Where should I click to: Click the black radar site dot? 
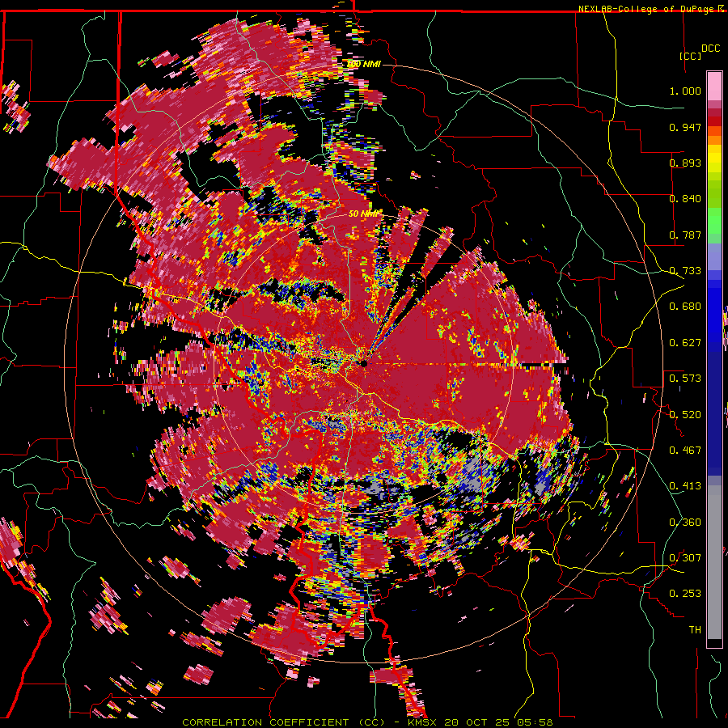pyautogui.click(x=364, y=363)
